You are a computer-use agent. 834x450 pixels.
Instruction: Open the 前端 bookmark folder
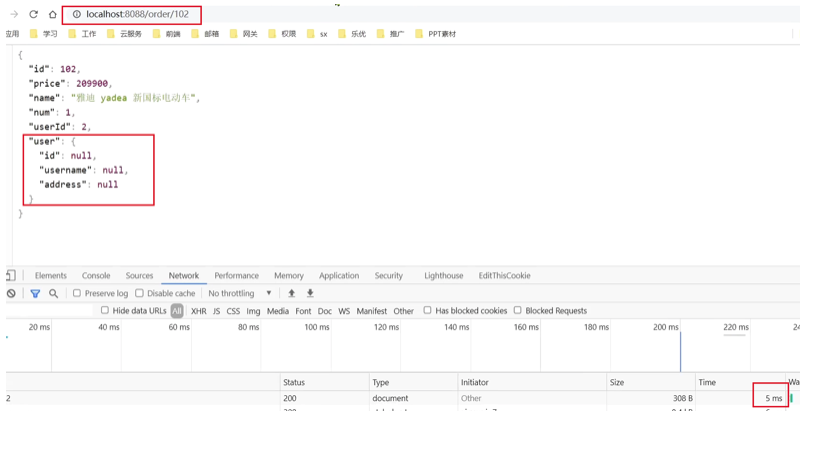[166, 34]
